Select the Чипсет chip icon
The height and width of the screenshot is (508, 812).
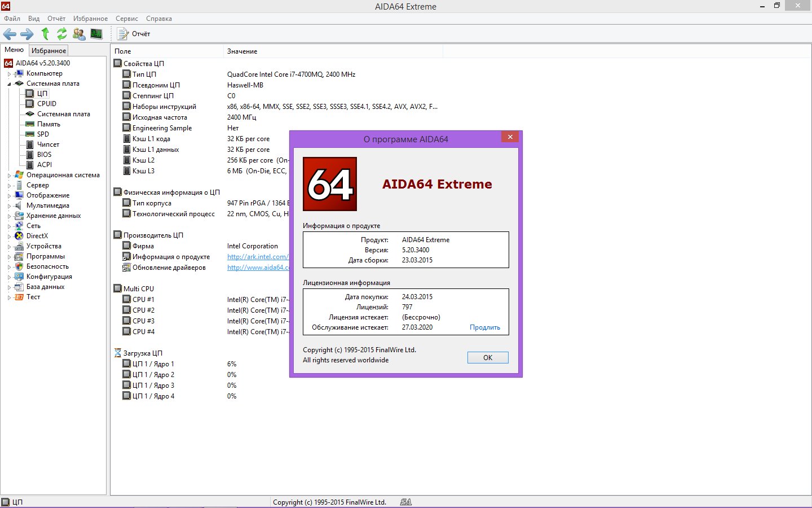click(30, 144)
